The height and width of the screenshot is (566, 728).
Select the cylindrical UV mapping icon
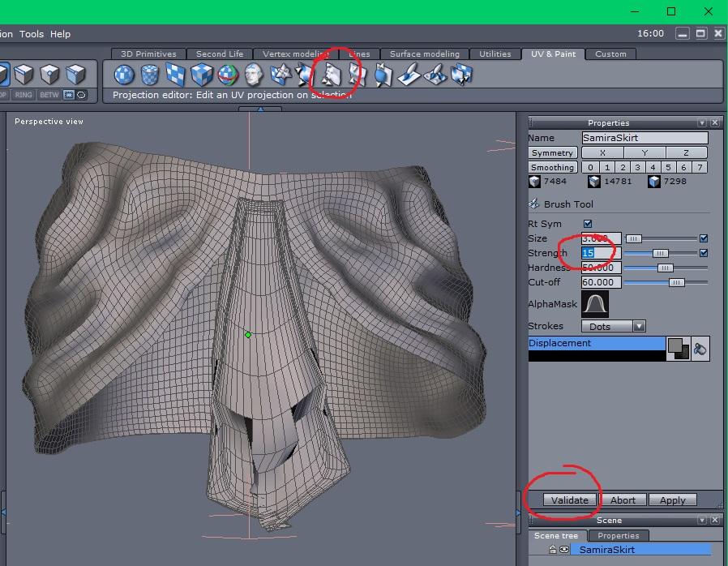[149, 75]
